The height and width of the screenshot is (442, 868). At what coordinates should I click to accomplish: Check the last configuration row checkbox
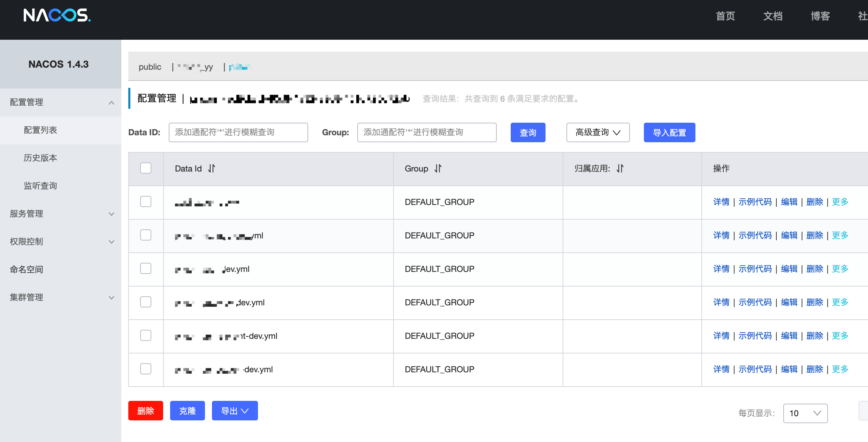click(146, 369)
